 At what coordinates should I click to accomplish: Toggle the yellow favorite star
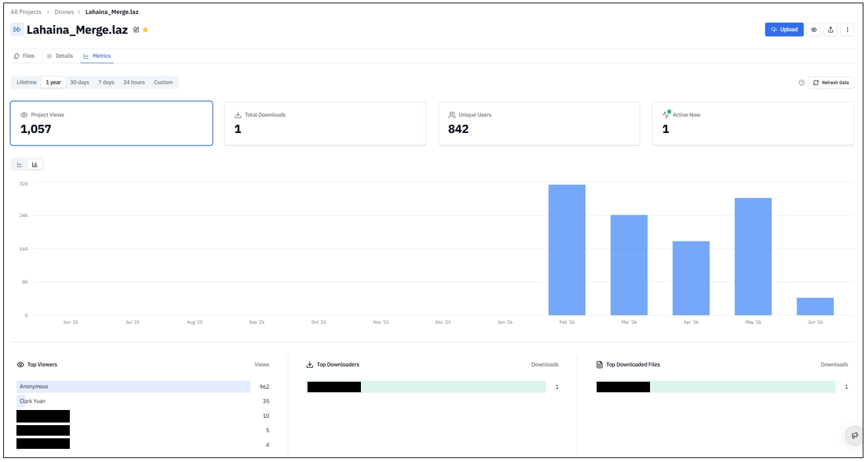coord(146,30)
